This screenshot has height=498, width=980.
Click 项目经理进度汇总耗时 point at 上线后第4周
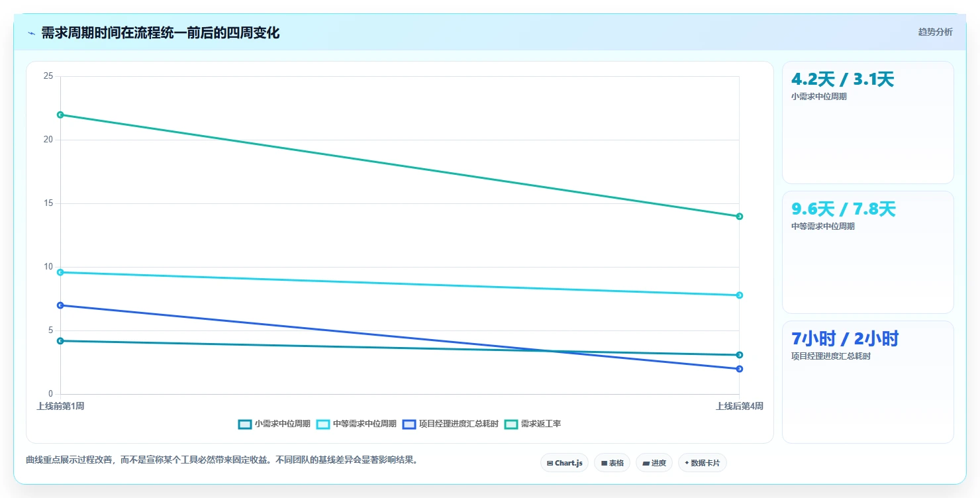pos(740,369)
